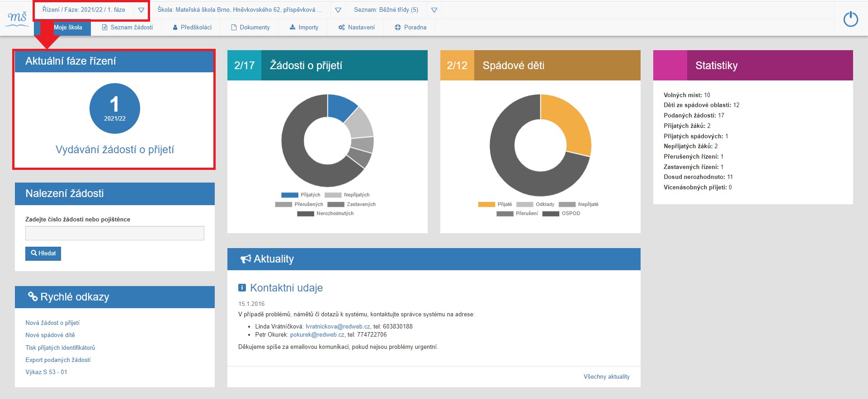Toggle the Nerozhodnutých legend swatch

(306, 214)
